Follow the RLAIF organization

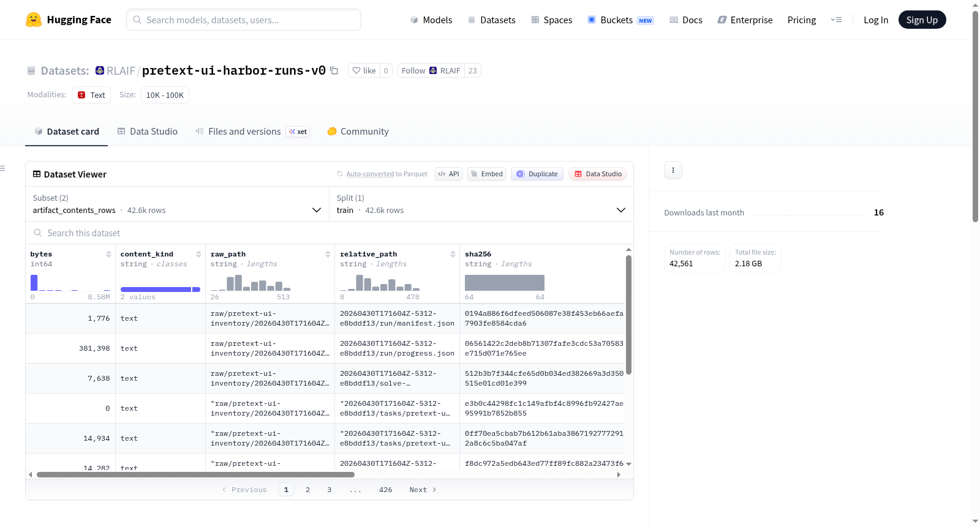(x=431, y=70)
